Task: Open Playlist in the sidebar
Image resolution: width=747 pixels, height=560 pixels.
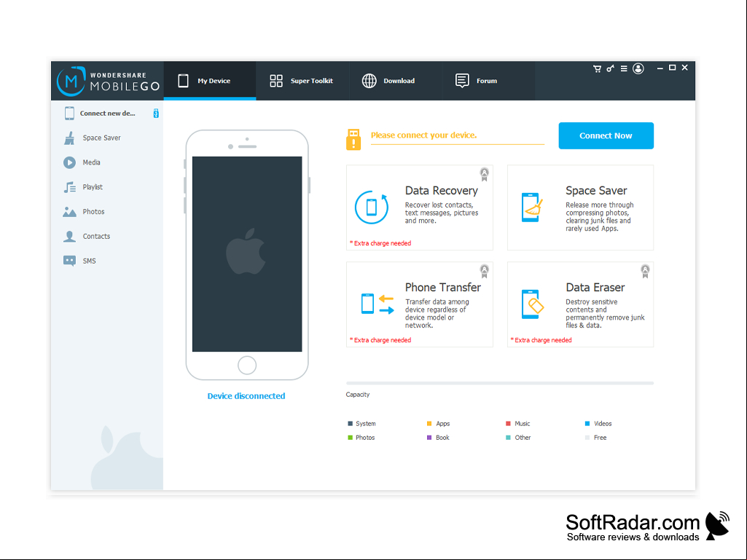Action: (x=107, y=187)
